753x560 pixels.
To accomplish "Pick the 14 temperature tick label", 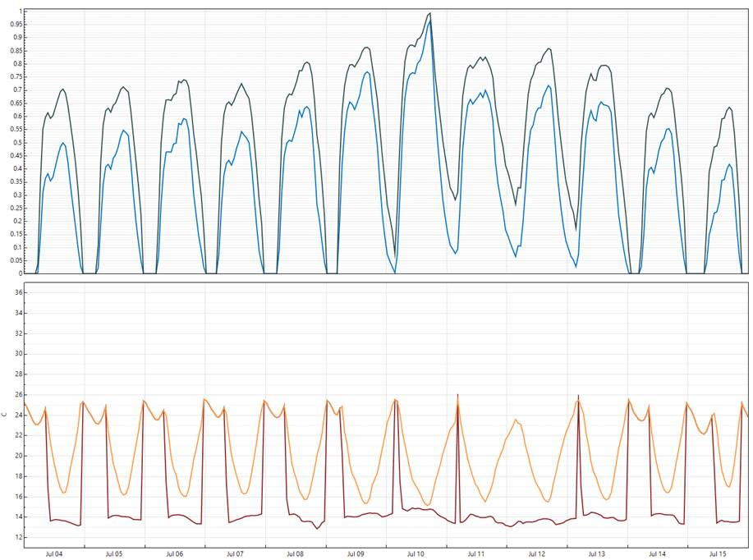I will coord(19,516).
